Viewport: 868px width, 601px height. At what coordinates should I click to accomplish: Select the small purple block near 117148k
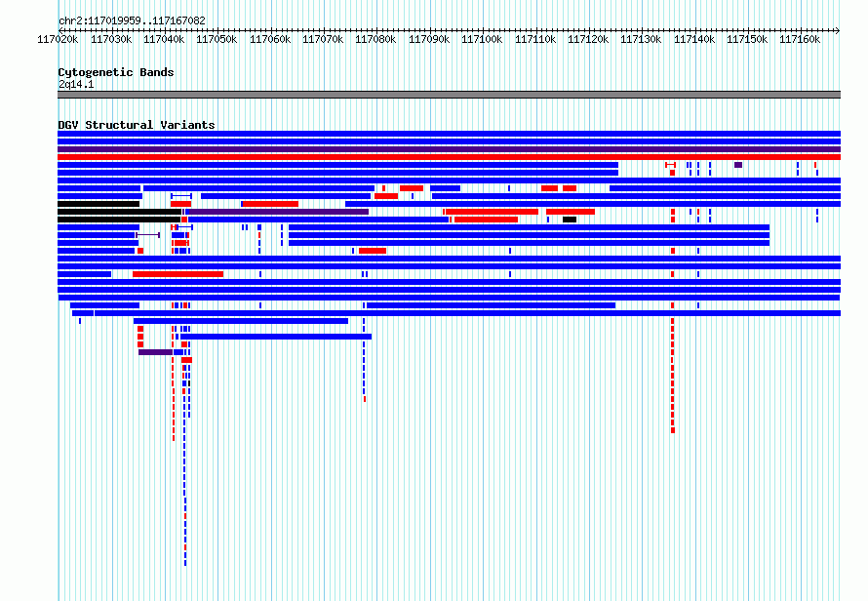click(738, 165)
